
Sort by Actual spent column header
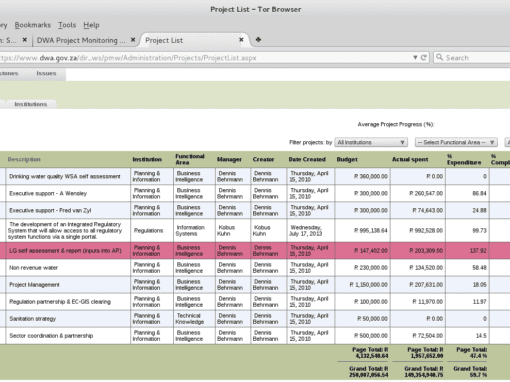click(410, 159)
